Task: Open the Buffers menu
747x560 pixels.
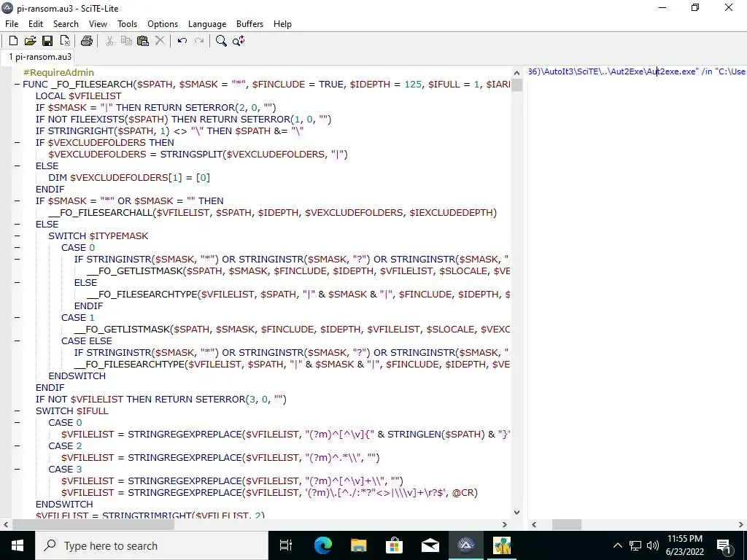Action: (249, 24)
